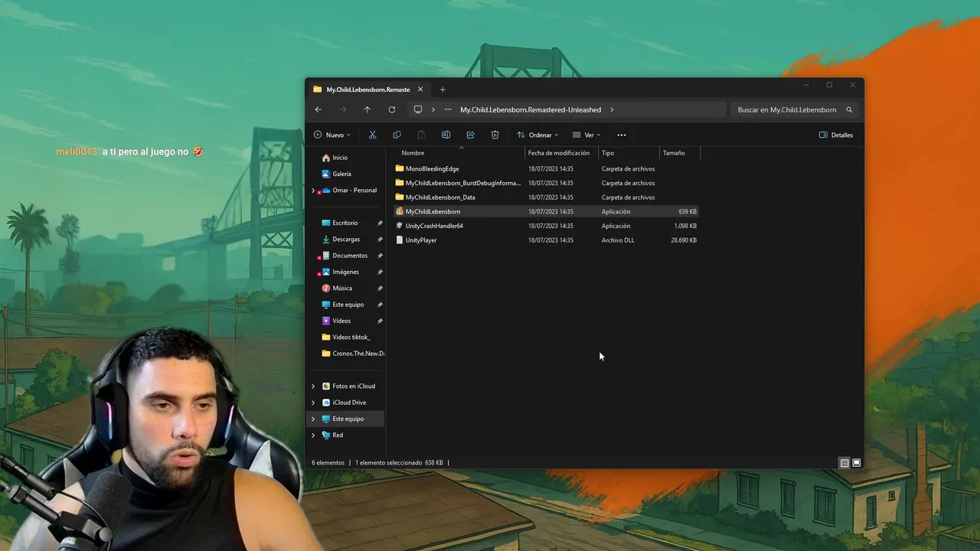Go back with the left arrow
This screenshot has width=980, height=551.
pos(318,109)
